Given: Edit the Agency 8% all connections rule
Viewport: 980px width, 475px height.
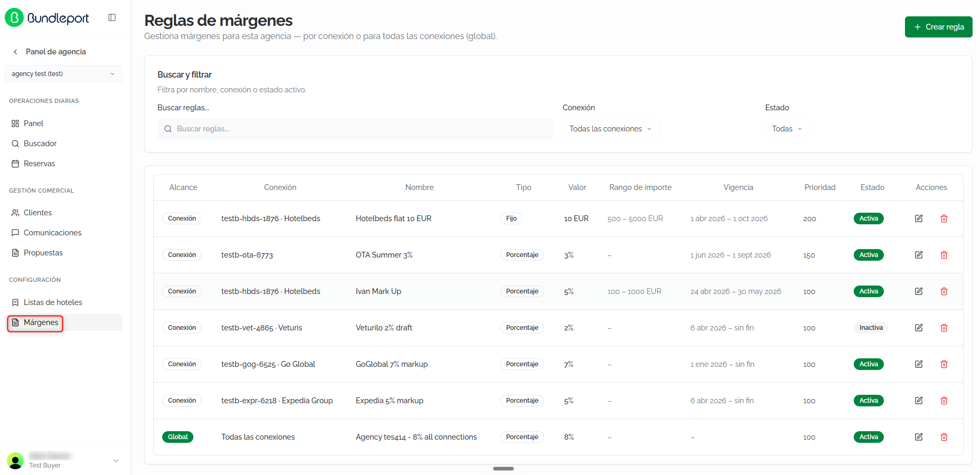Looking at the screenshot, I should [919, 437].
